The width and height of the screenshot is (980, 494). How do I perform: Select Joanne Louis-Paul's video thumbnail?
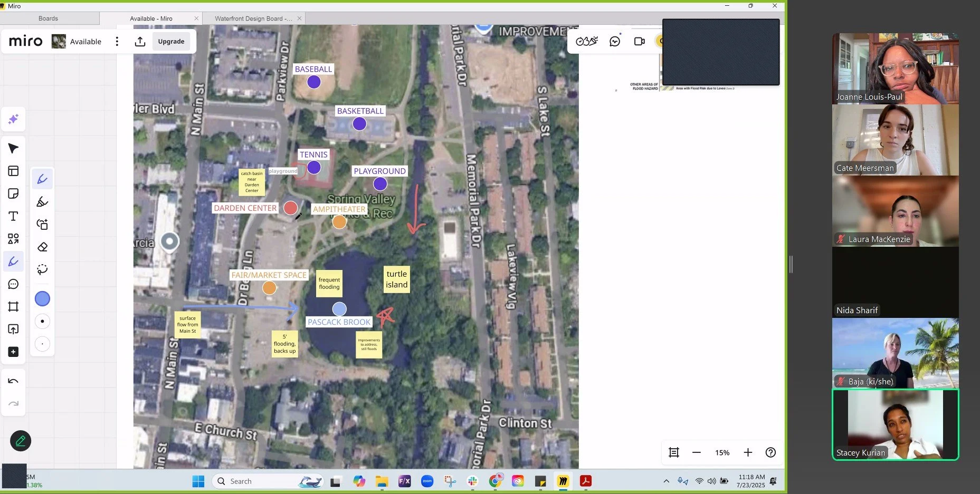tap(895, 69)
